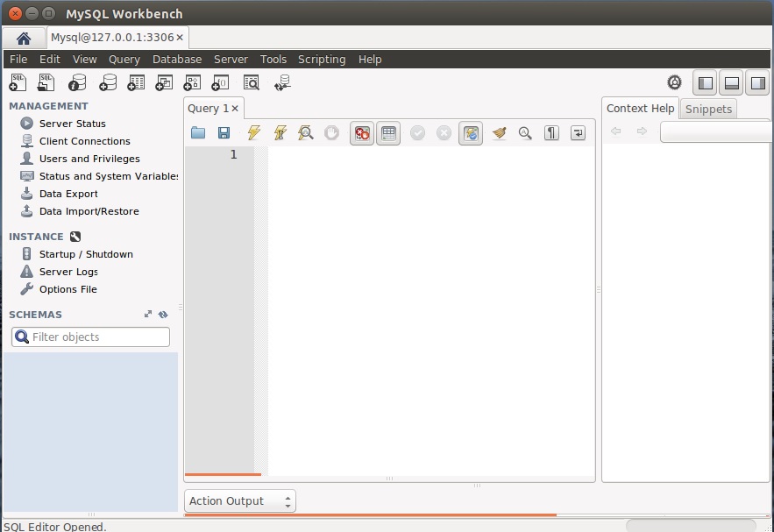Toggle the bottom output panel visibility
This screenshot has height=532, width=774.
pos(731,83)
